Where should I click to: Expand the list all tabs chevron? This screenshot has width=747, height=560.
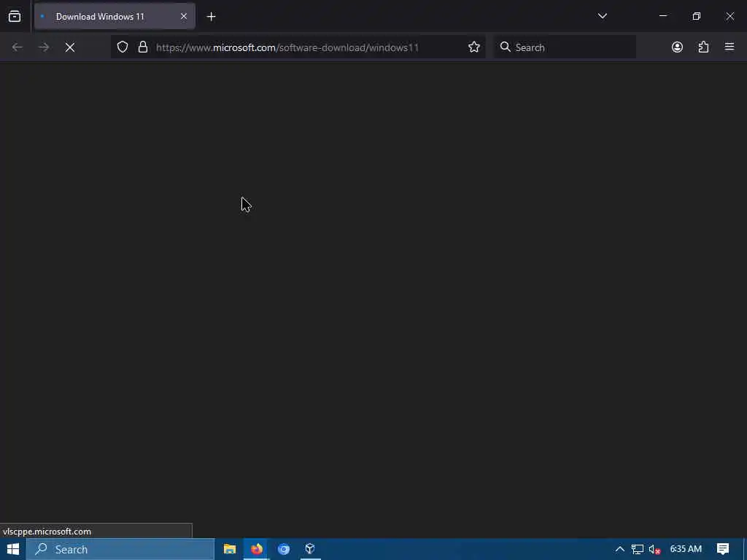pos(602,16)
